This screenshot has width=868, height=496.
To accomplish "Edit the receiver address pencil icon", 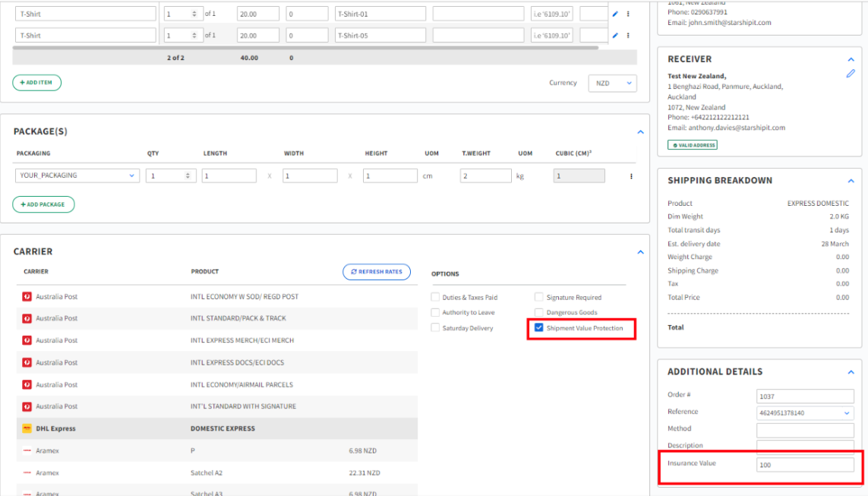I will point(851,74).
